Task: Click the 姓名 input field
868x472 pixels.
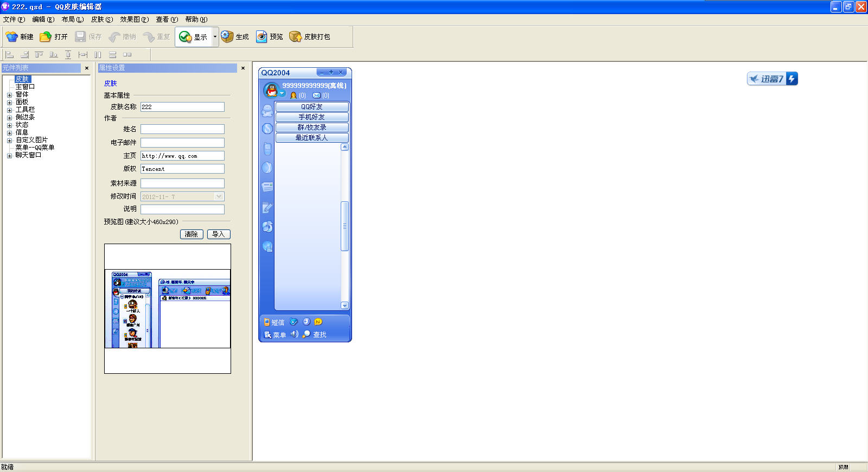Action: point(182,129)
